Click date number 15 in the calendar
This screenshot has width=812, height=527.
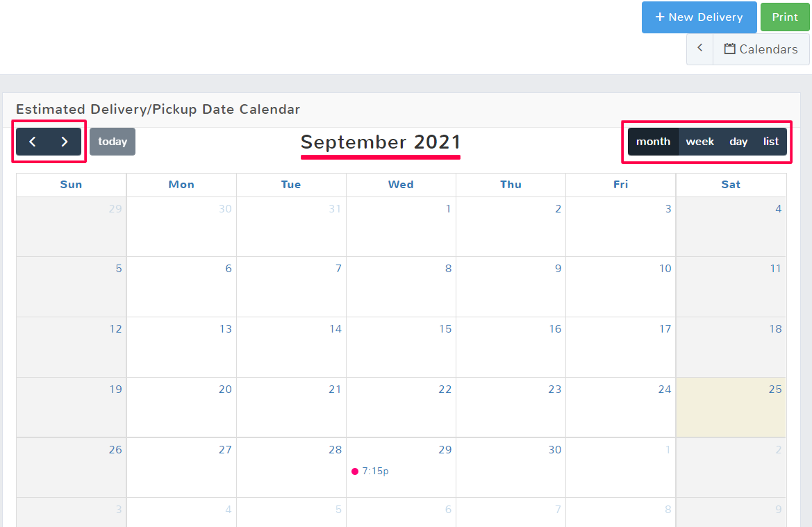(x=445, y=329)
